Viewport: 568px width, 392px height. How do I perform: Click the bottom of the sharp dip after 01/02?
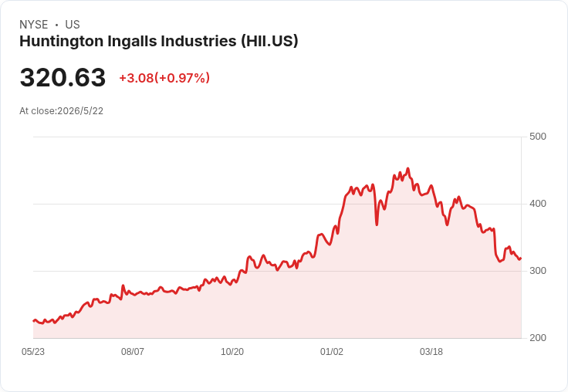[377, 225]
